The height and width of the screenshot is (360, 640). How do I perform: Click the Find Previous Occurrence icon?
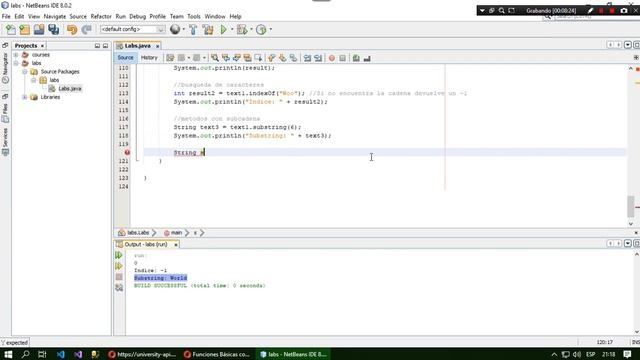(226, 58)
